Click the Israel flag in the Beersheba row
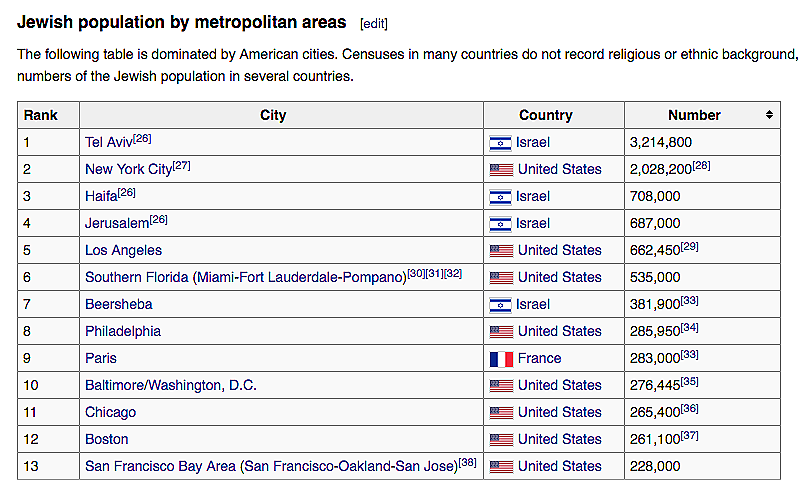 point(500,305)
